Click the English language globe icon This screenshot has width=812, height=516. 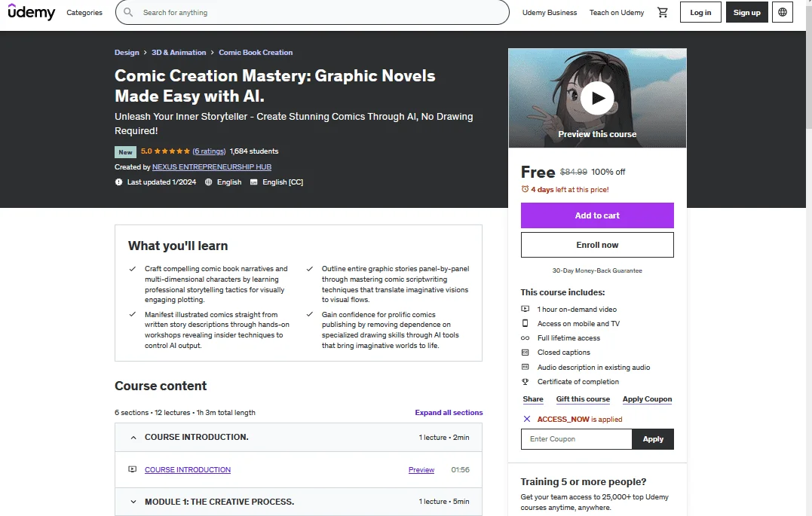tap(208, 182)
